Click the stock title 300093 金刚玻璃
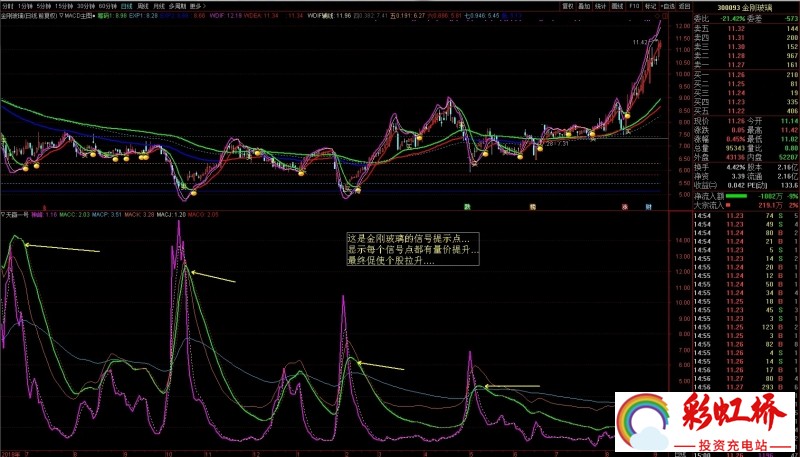This screenshot has width=800, height=457. click(x=745, y=7)
